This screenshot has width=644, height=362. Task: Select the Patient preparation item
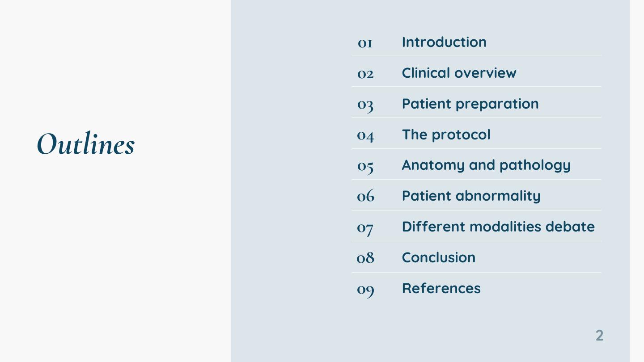[470, 104]
